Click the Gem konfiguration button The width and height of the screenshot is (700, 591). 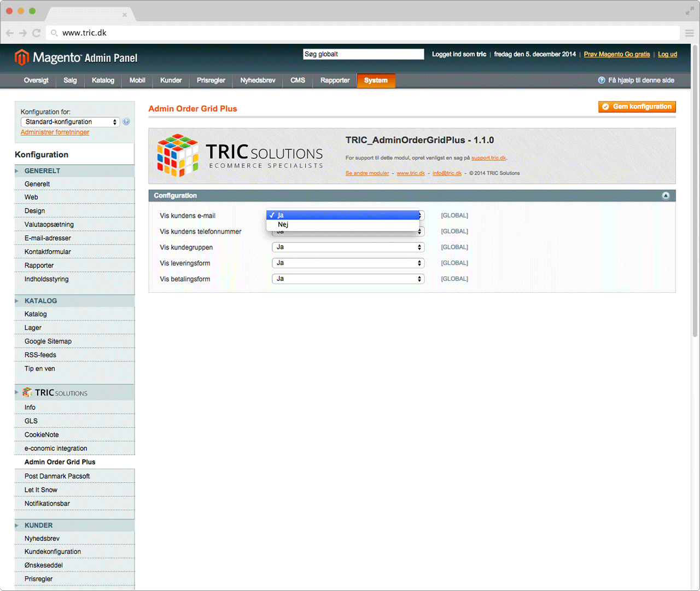click(x=637, y=107)
